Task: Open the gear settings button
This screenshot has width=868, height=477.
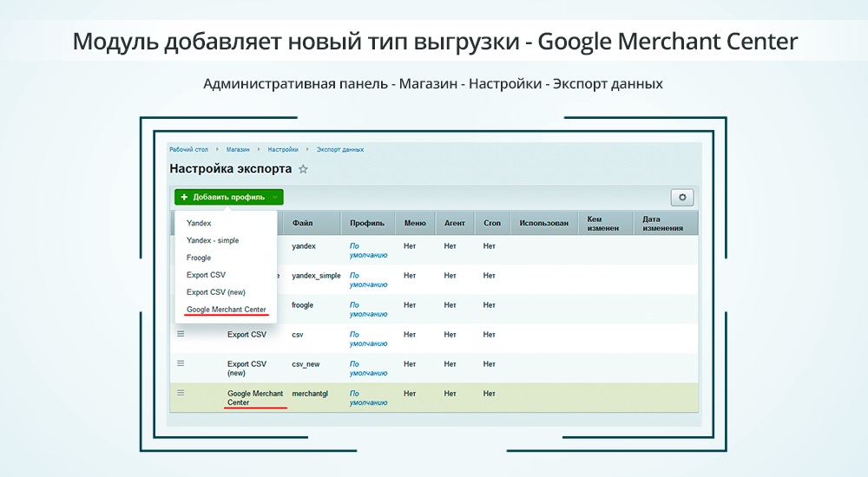Action: (x=682, y=198)
